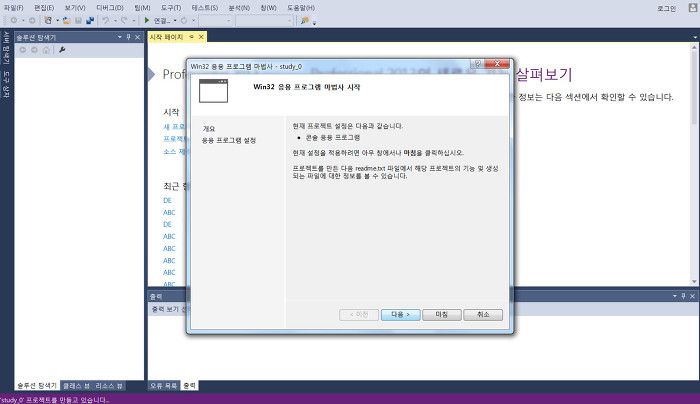Switch to the 리소스 뷰 bottom tab
The image size is (700, 404).
coord(109,385)
